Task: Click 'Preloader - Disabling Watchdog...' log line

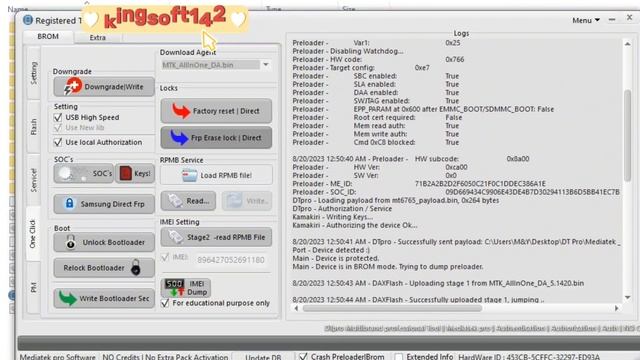Action: click(x=348, y=51)
